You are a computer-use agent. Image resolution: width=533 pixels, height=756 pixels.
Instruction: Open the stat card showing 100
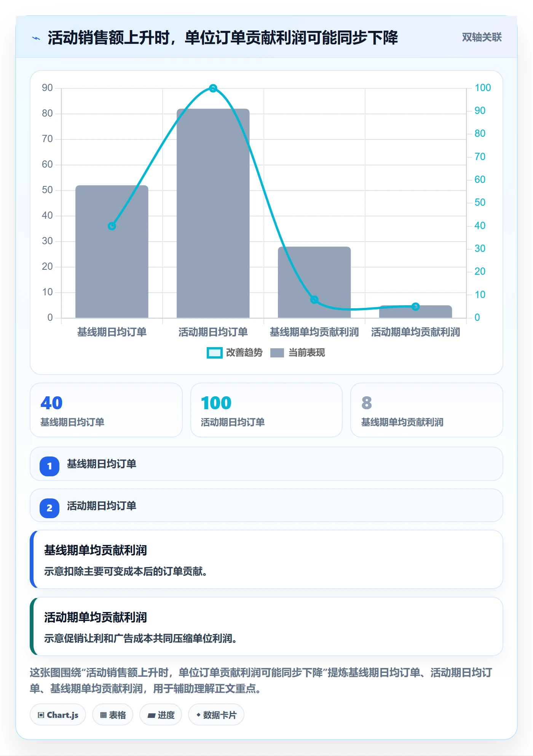point(266,410)
